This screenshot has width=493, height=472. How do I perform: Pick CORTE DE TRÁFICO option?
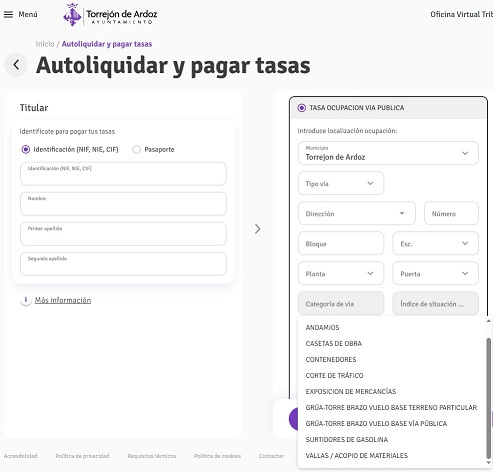click(x=392, y=375)
